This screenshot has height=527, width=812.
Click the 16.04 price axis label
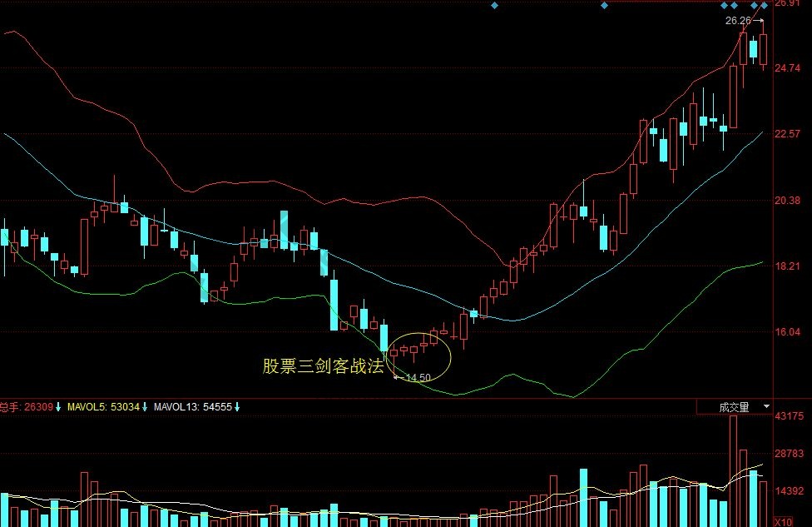click(788, 332)
